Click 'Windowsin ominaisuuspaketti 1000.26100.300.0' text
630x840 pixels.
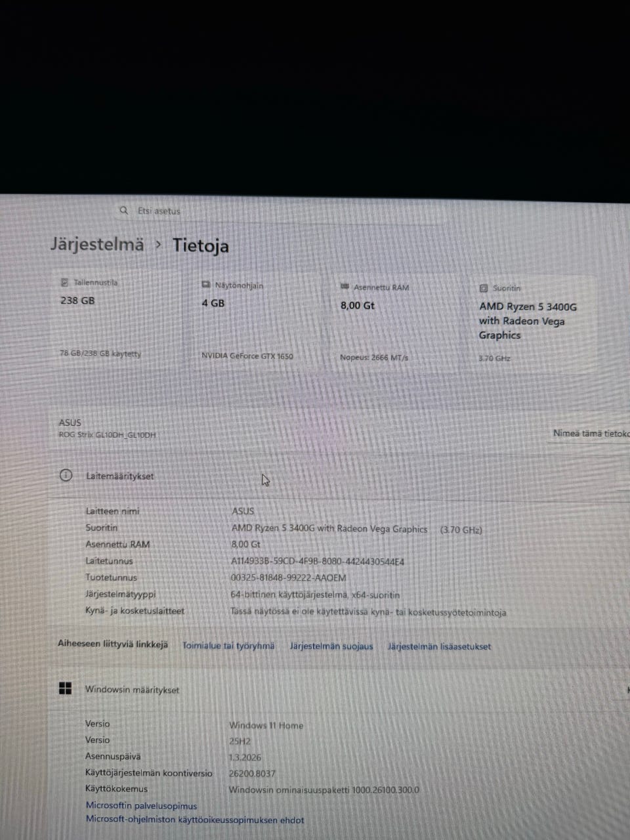pyautogui.click(x=324, y=789)
